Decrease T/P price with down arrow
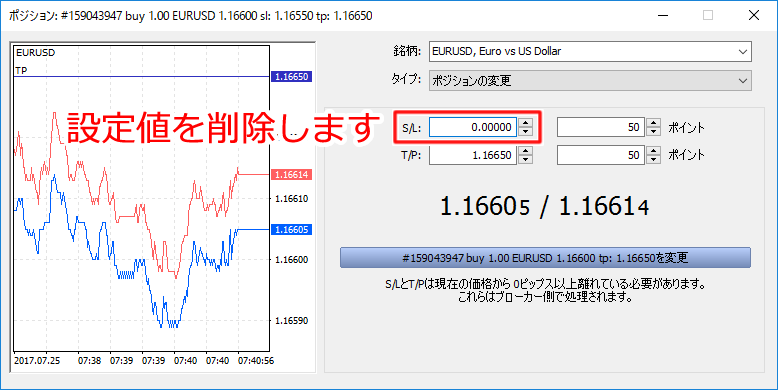Viewport: 778px width, 390px height. click(525, 160)
